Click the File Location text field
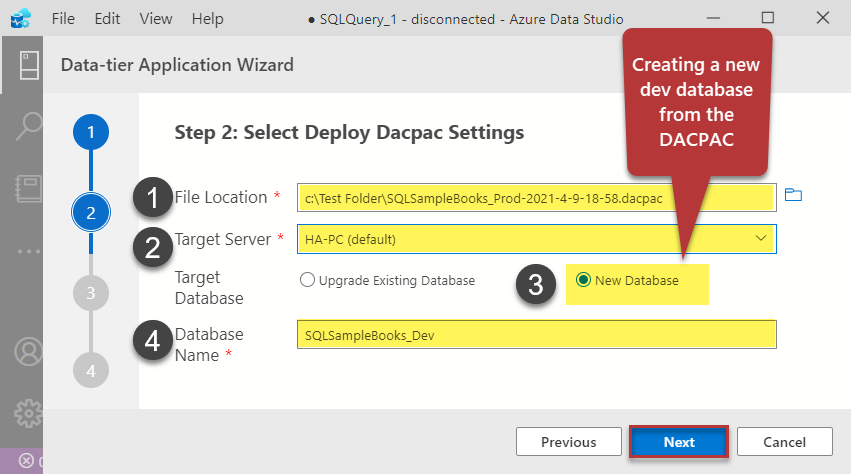Viewport: 851px width, 474px height. click(536, 197)
